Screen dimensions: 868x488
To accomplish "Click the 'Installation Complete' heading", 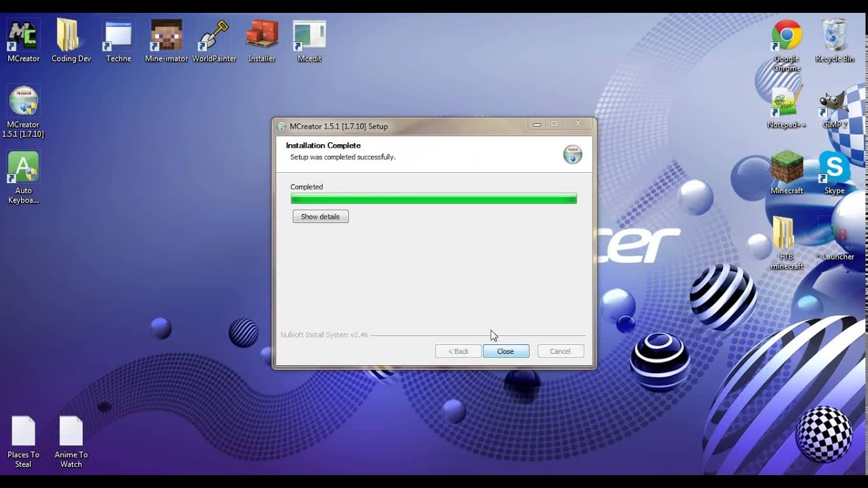I will coord(323,145).
